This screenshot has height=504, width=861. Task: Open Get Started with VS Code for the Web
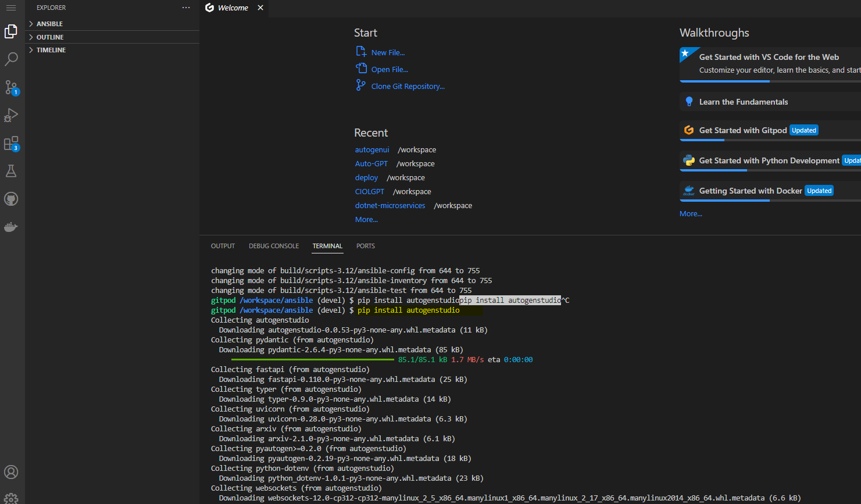click(770, 64)
